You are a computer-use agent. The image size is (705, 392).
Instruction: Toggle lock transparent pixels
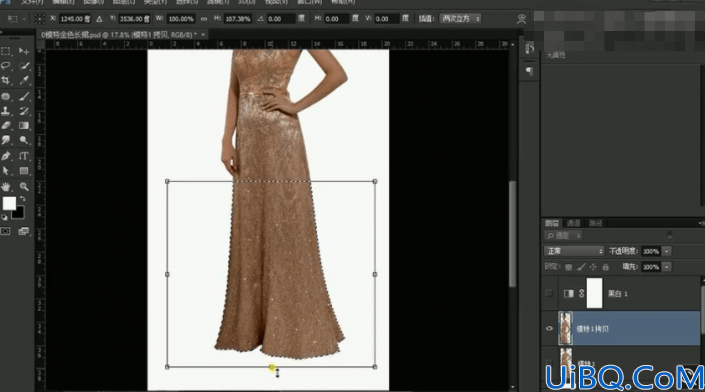point(568,267)
